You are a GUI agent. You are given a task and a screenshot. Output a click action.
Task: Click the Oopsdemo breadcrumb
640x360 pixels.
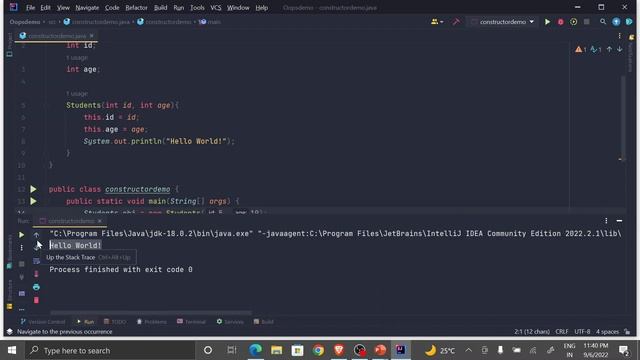[25, 22]
